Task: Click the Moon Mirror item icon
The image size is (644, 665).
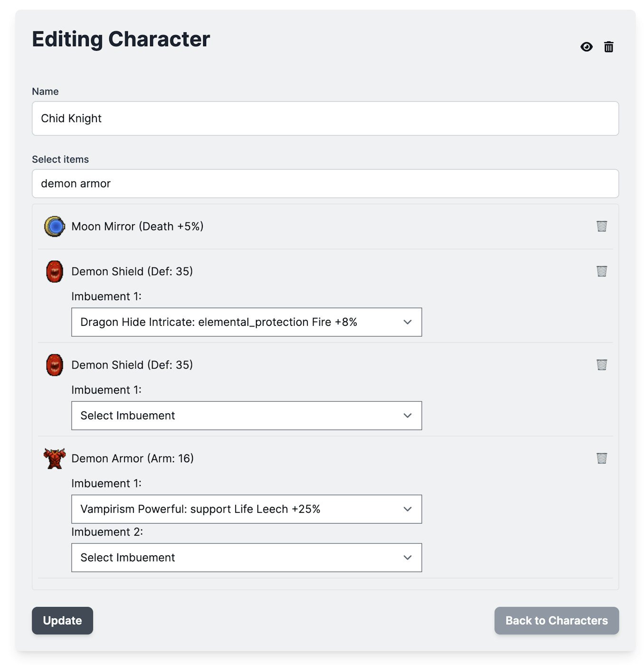Action: [55, 227]
